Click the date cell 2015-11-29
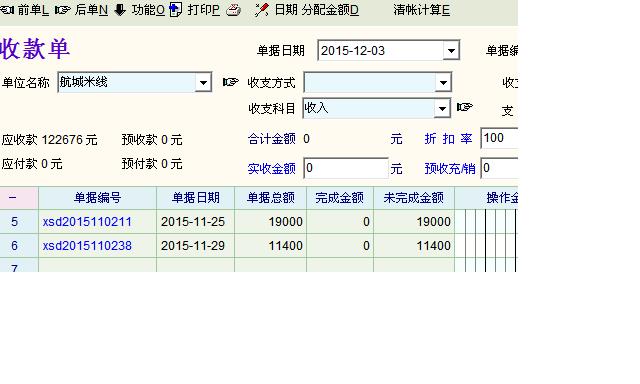Screen dimensions: 640x384 click(196, 246)
